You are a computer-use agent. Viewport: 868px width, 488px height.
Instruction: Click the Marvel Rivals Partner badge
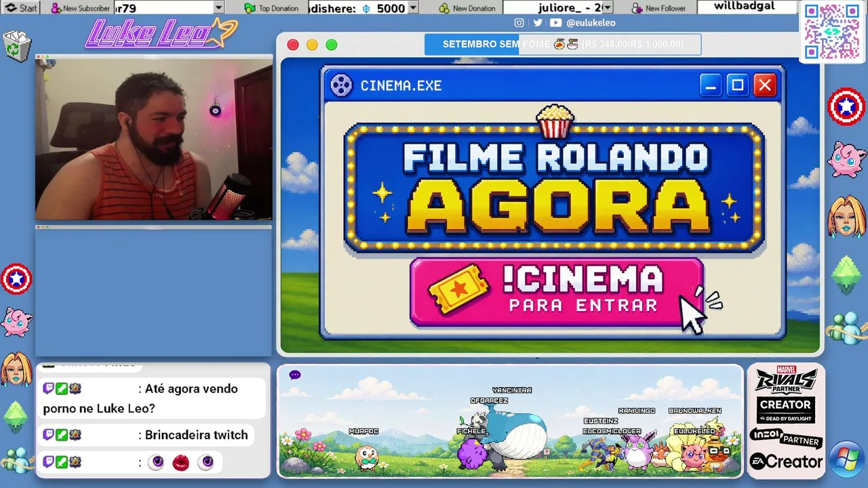tap(786, 379)
